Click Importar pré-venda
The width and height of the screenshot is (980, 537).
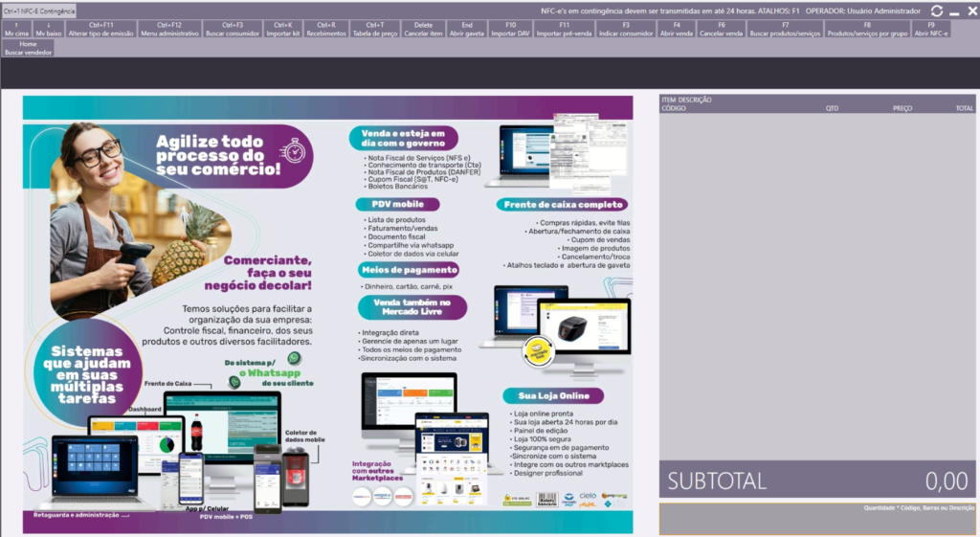(x=564, y=29)
